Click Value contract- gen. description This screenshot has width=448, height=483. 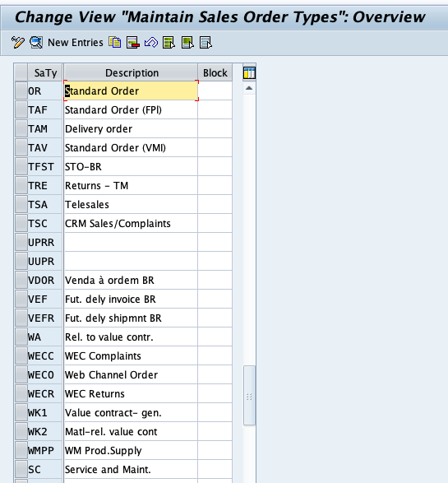coord(131,412)
